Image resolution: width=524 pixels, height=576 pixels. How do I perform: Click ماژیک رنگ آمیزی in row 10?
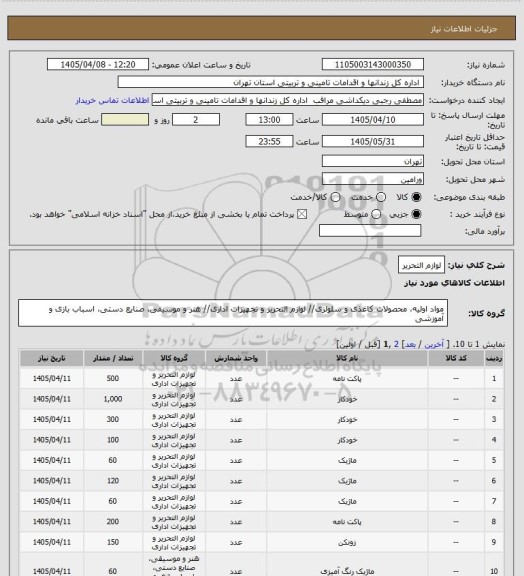(347, 571)
